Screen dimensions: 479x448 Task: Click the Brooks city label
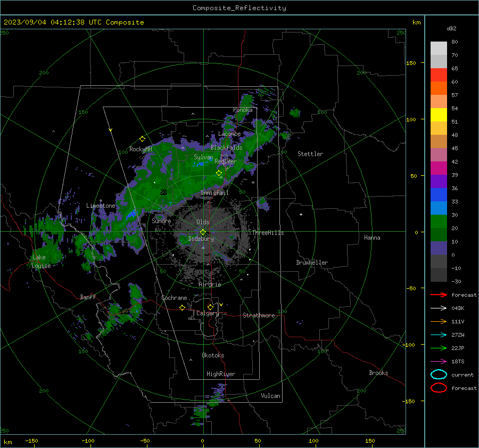pyautogui.click(x=378, y=373)
